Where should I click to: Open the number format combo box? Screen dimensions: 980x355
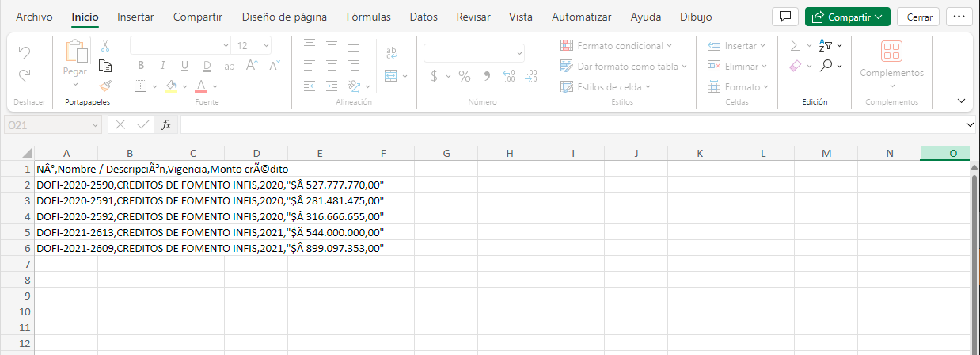(x=474, y=53)
